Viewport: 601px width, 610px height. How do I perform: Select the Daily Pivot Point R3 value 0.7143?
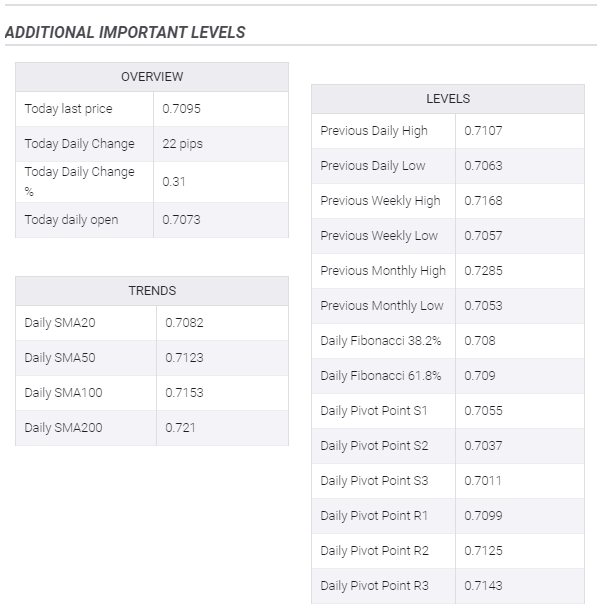[483, 586]
